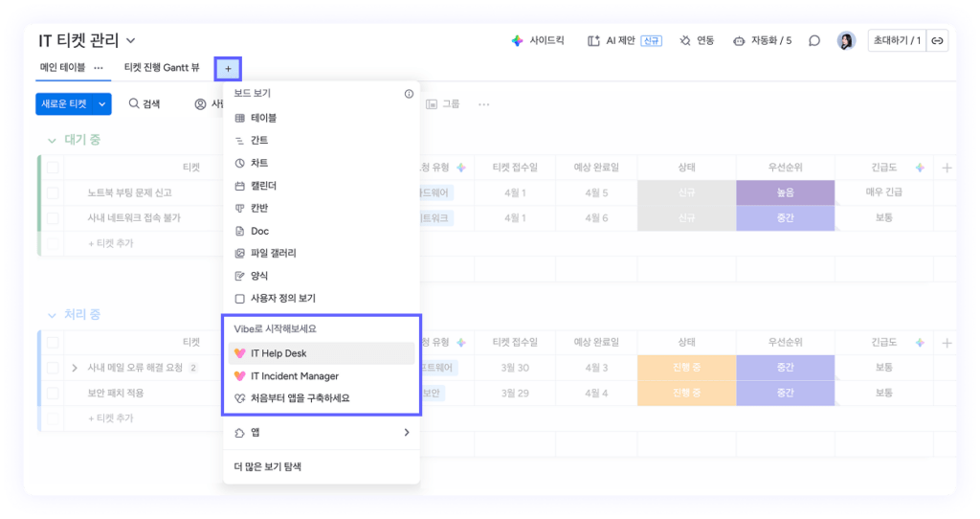
Task: Open the user profile avatar
Action: pyautogui.click(x=846, y=41)
